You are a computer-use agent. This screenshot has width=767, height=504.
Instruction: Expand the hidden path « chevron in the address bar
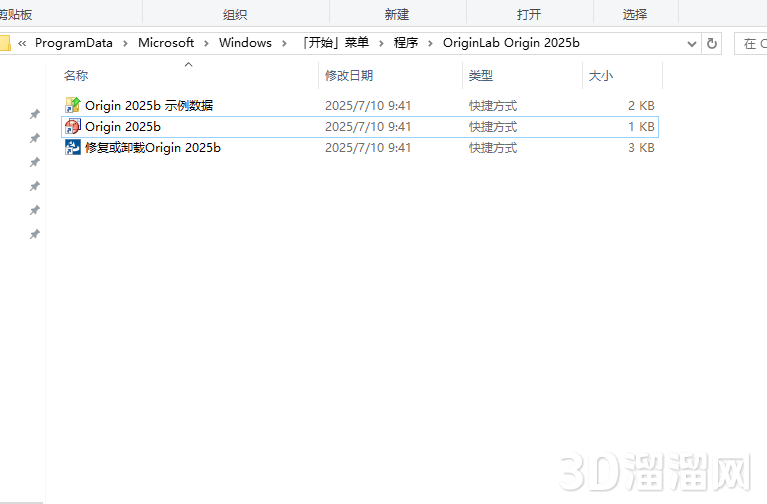[22, 43]
